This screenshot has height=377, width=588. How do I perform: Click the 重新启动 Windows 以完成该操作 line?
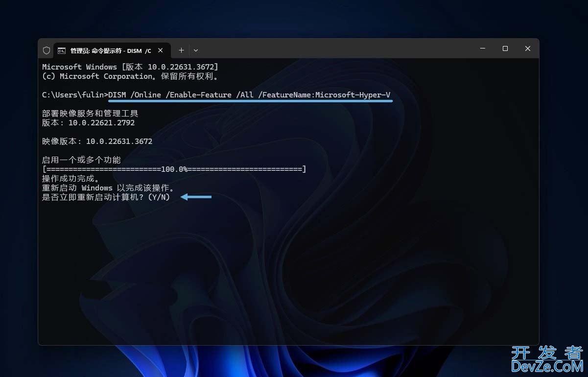[x=108, y=188]
